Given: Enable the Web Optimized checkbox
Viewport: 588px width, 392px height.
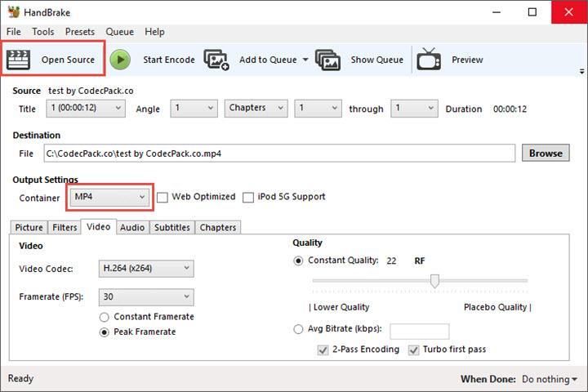Looking at the screenshot, I should (x=163, y=197).
